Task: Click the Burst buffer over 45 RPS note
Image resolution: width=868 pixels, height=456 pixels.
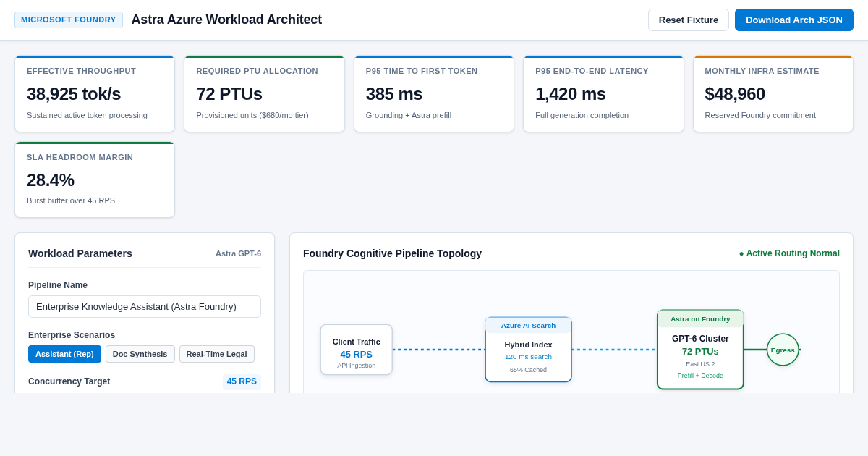Action: coord(71,200)
